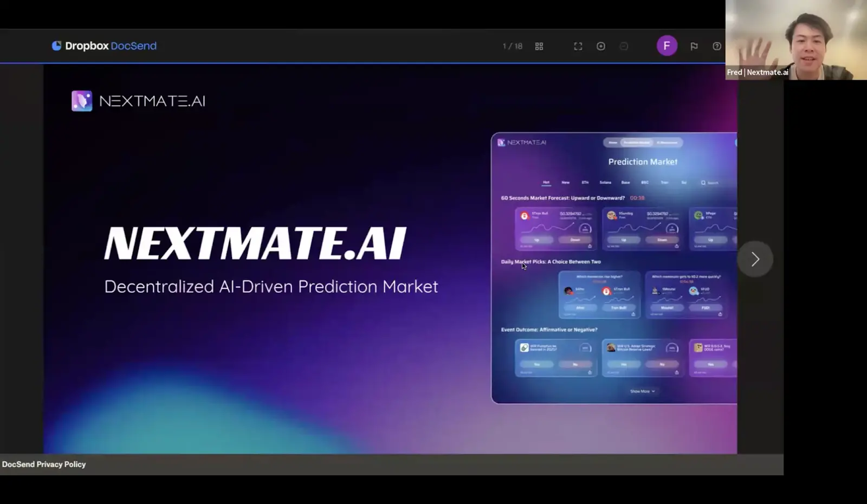Select the Solana tab in mockup
The height and width of the screenshot is (504, 867).
[605, 183]
